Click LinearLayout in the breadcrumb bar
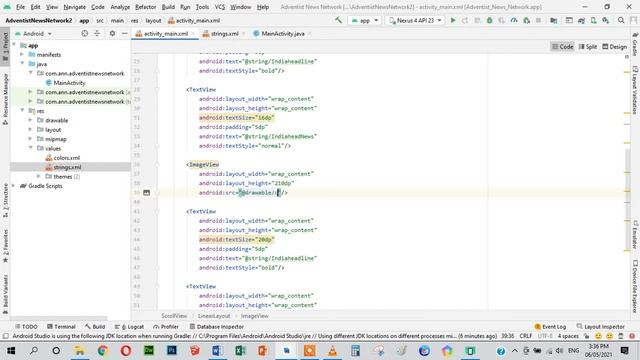 click(214, 316)
